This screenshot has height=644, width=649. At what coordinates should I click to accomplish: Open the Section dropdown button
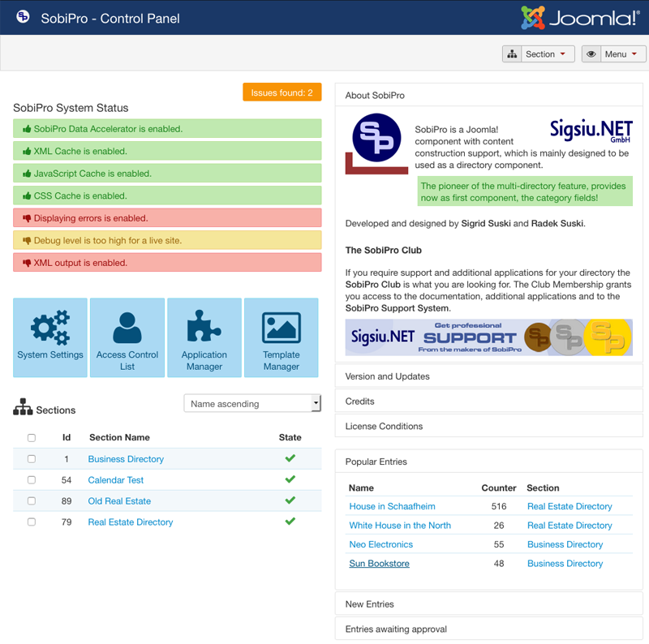[x=539, y=54]
